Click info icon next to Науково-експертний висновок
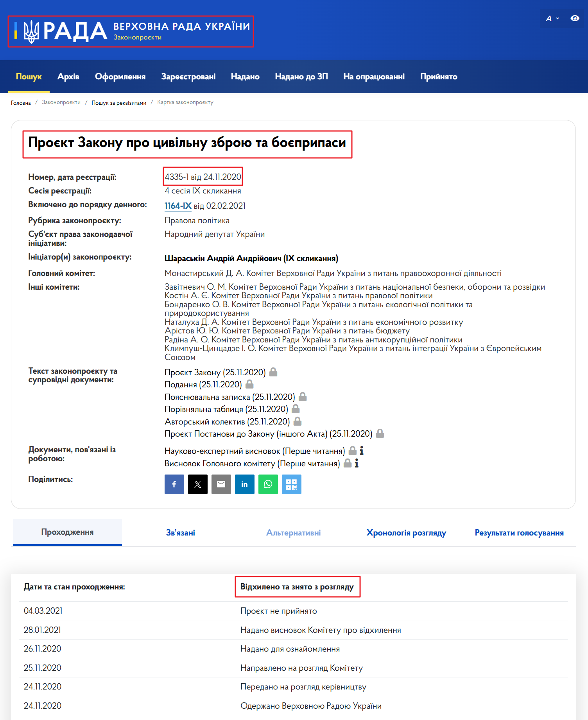Image resolution: width=588 pixels, height=720 pixels. [362, 451]
